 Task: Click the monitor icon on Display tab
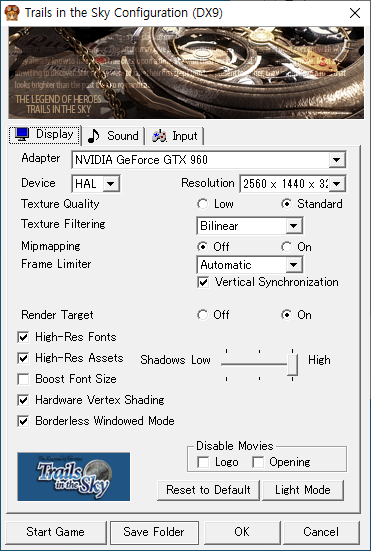pyautogui.click(x=22, y=135)
